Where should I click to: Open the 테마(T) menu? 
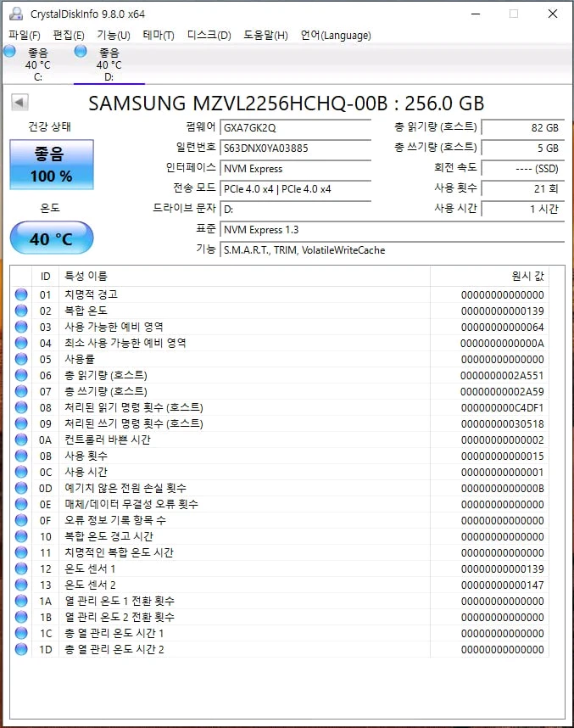(x=159, y=36)
